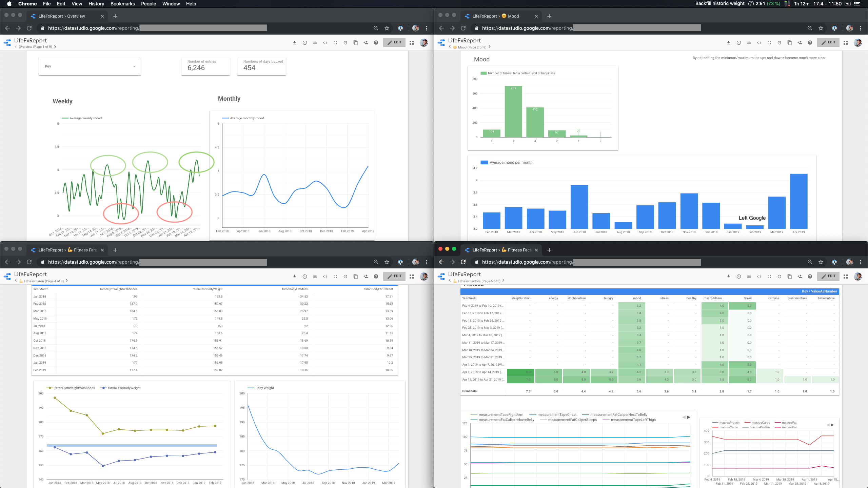Click EDIT button in Fitness Factors report

[828, 277]
